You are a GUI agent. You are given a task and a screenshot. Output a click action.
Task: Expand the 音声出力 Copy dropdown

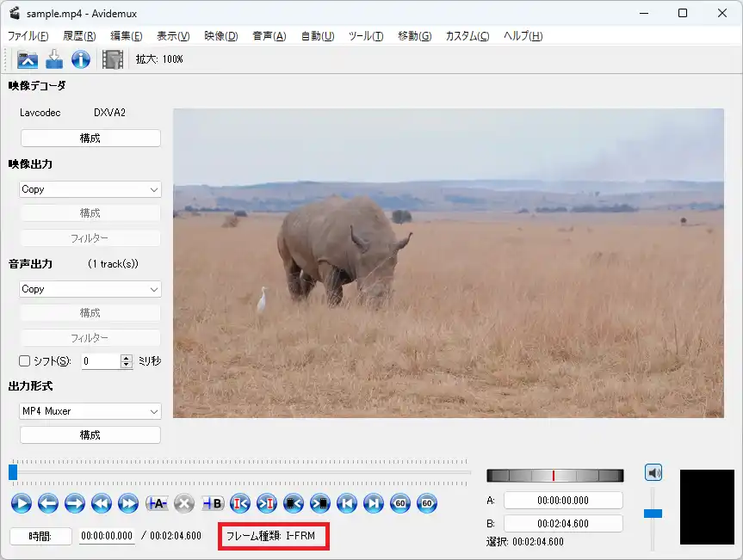tap(90, 289)
